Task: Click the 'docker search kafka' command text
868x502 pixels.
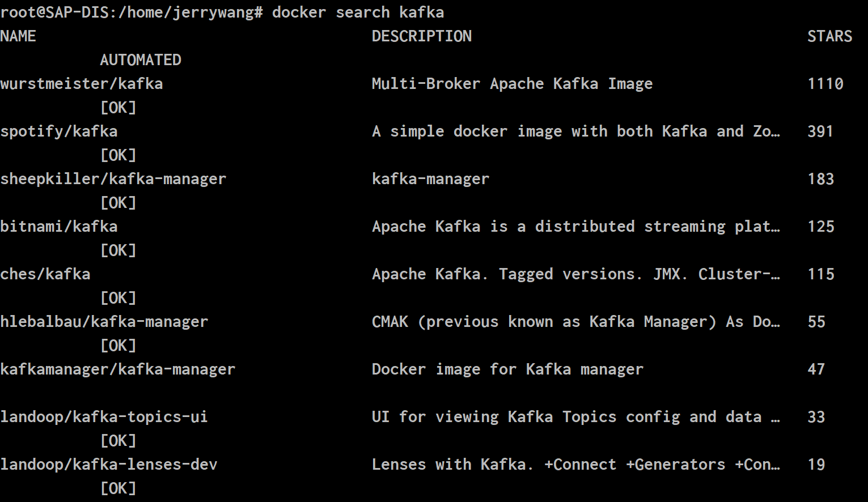Action: 358,12
